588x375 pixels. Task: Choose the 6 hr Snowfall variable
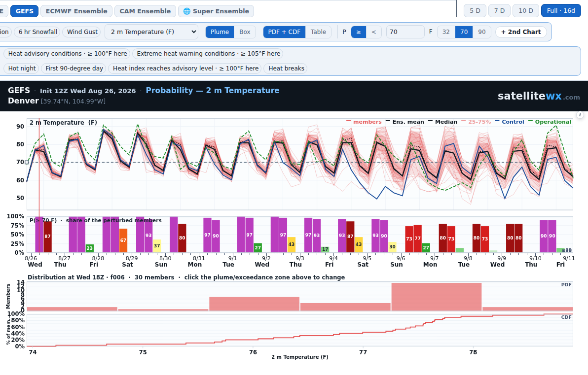(x=38, y=32)
